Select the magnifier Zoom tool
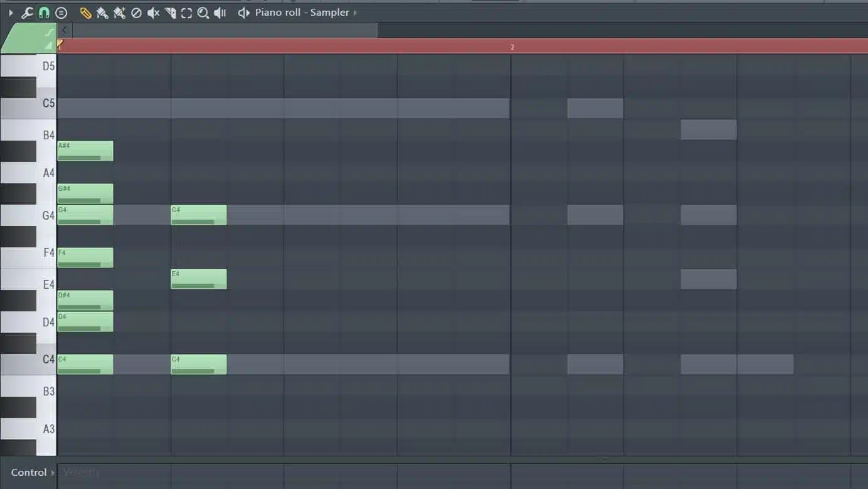This screenshot has height=489, width=868. (x=203, y=13)
